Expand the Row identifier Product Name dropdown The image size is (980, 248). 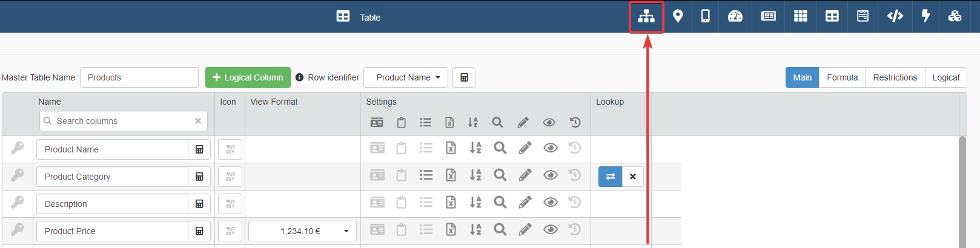point(406,77)
